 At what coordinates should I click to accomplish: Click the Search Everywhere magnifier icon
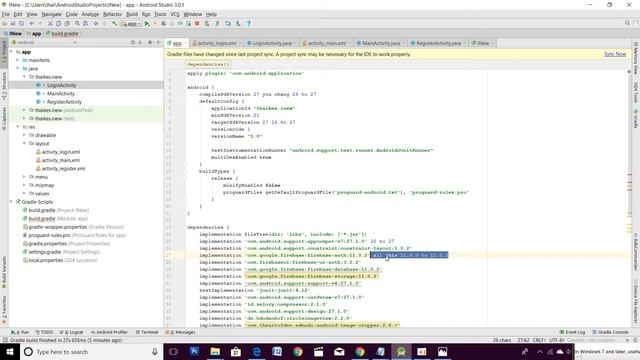(627, 23)
